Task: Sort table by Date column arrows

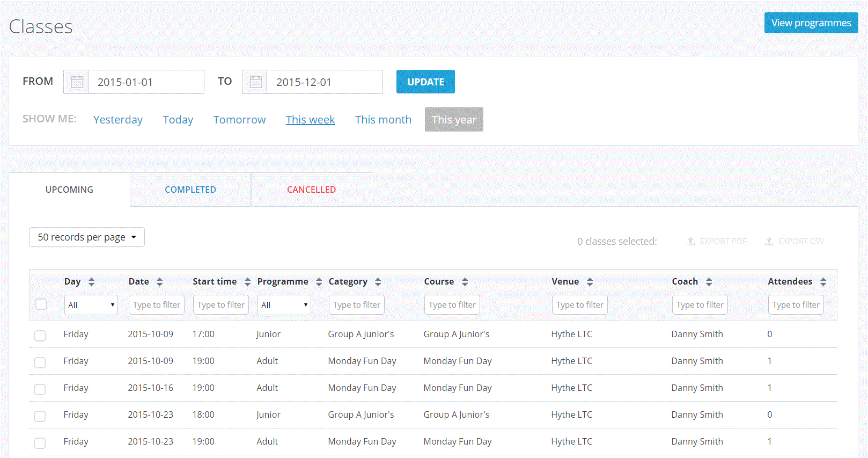Action: point(159,282)
